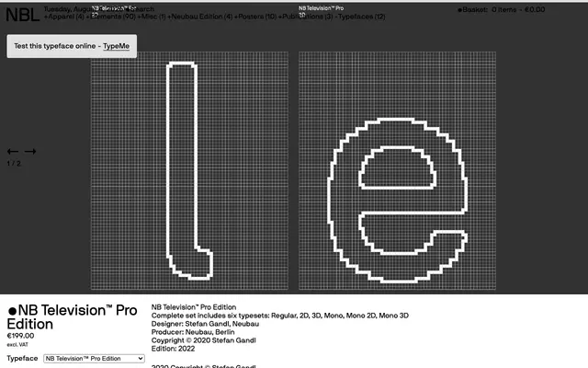Click the 'NB Television™ Pro Edition' product title
Viewport: 588px width, 368px height.
tap(72, 316)
